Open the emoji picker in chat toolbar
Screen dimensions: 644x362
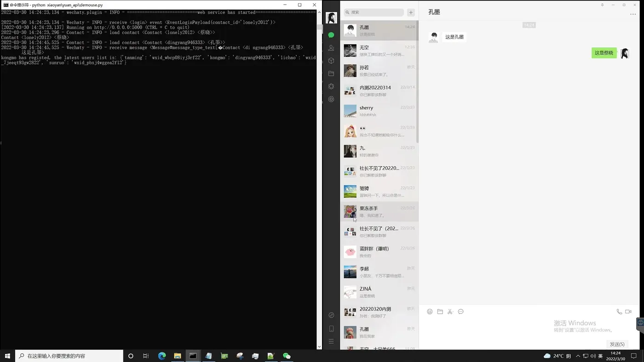pos(430,311)
